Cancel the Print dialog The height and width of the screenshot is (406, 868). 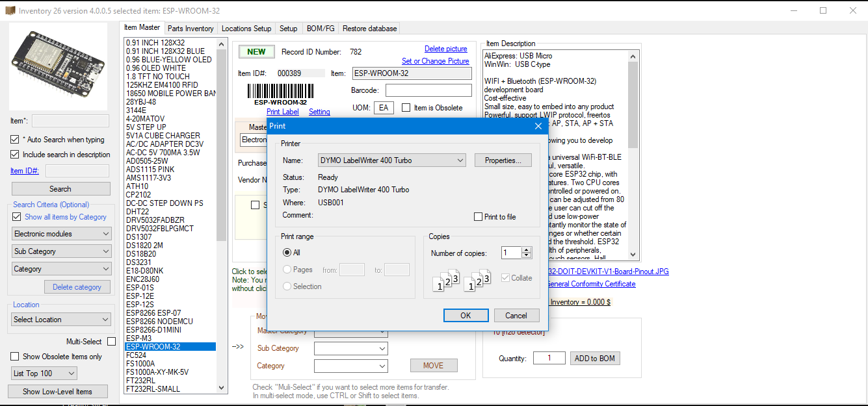coord(516,316)
